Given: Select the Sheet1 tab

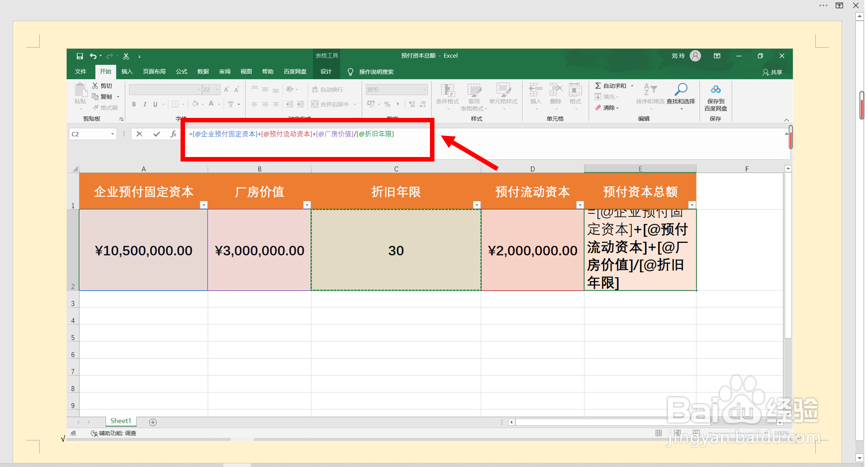Looking at the screenshot, I should (x=121, y=421).
